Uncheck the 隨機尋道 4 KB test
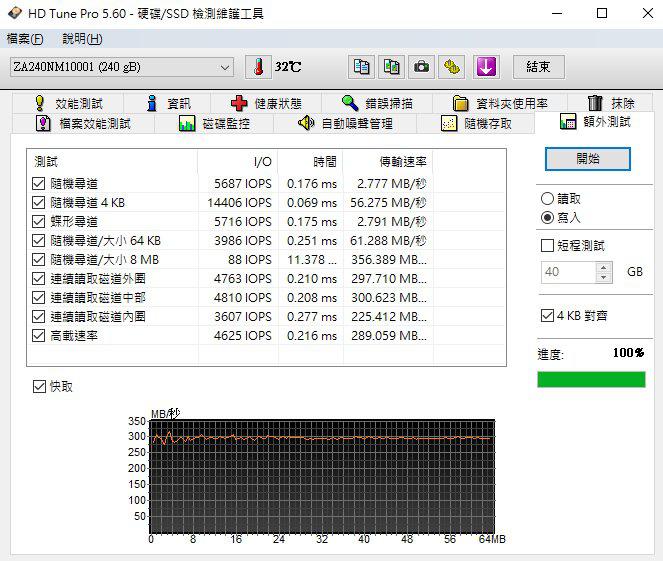 tap(39, 202)
